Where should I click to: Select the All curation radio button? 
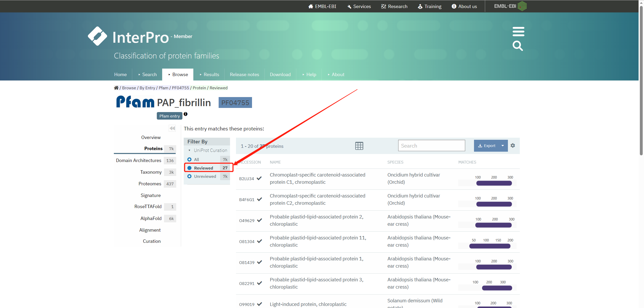click(189, 159)
